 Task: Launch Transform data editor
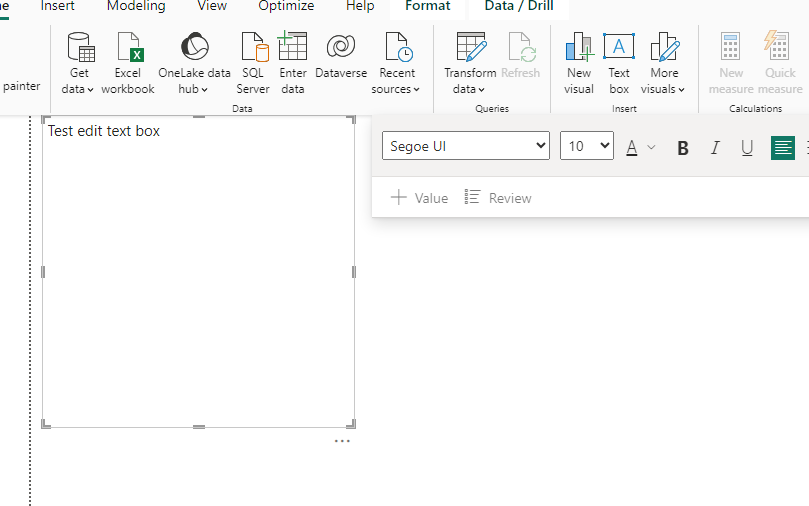tap(470, 64)
